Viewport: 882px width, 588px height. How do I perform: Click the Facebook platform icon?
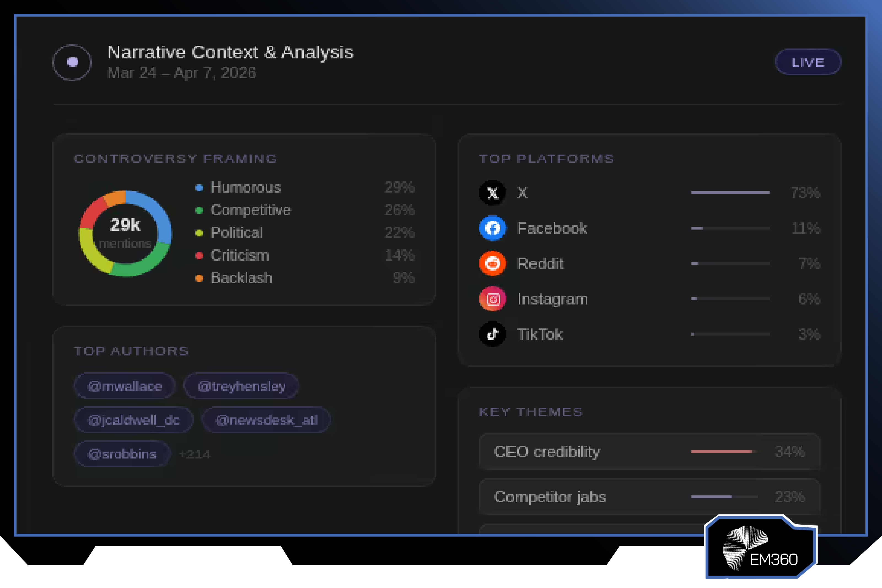[x=492, y=228]
